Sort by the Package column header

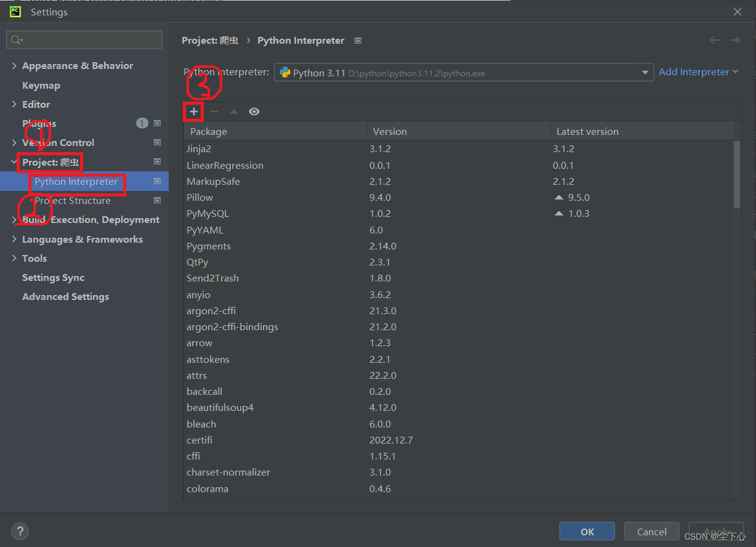pyautogui.click(x=275, y=131)
